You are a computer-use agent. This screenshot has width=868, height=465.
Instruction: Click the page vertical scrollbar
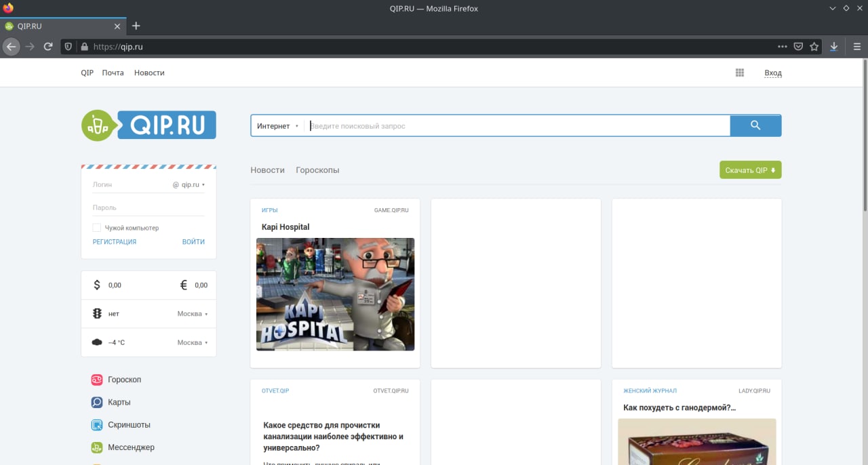click(865, 136)
